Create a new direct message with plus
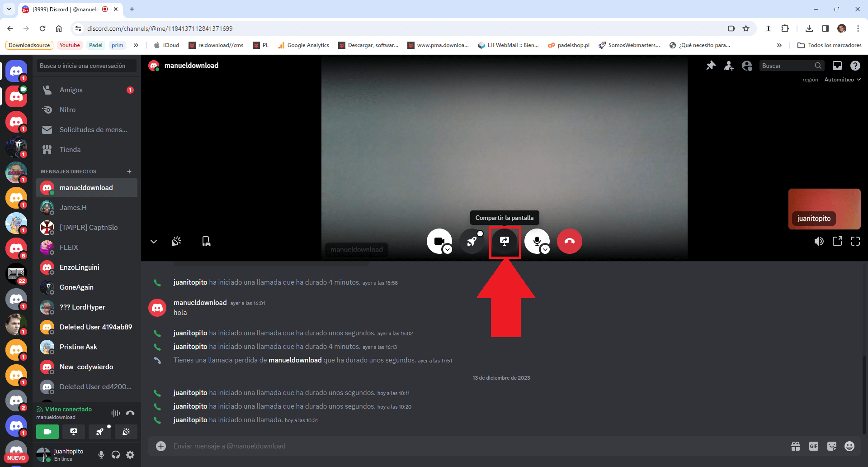 [x=129, y=172]
